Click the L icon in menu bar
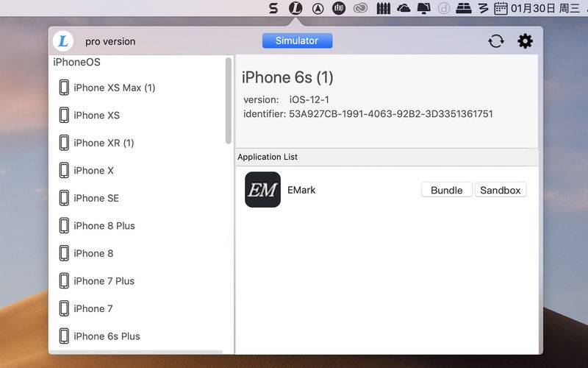Image resolution: width=588 pixels, height=368 pixels. [295, 8]
